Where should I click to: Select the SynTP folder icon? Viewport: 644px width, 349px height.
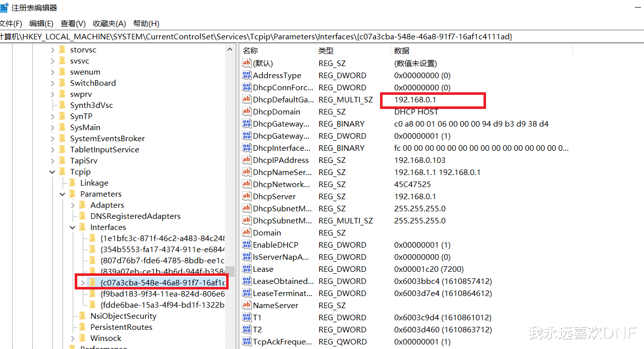point(63,117)
